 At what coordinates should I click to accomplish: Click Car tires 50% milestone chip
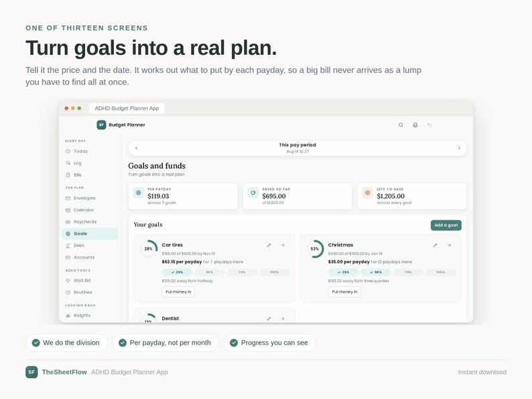[209, 272]
